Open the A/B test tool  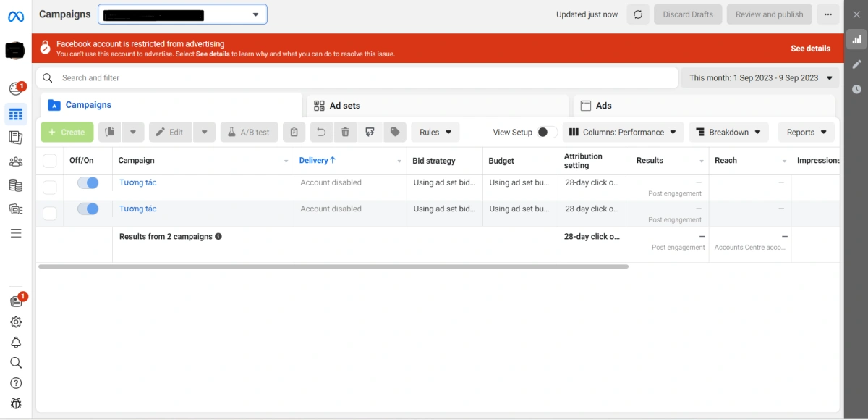click(x=249, y=132)
